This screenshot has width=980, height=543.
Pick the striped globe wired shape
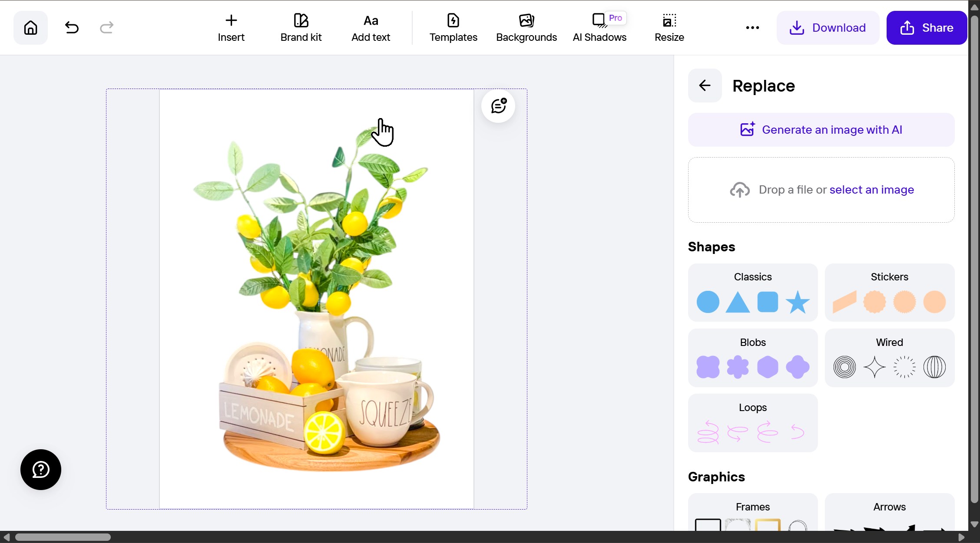click(x=934, y=367)
